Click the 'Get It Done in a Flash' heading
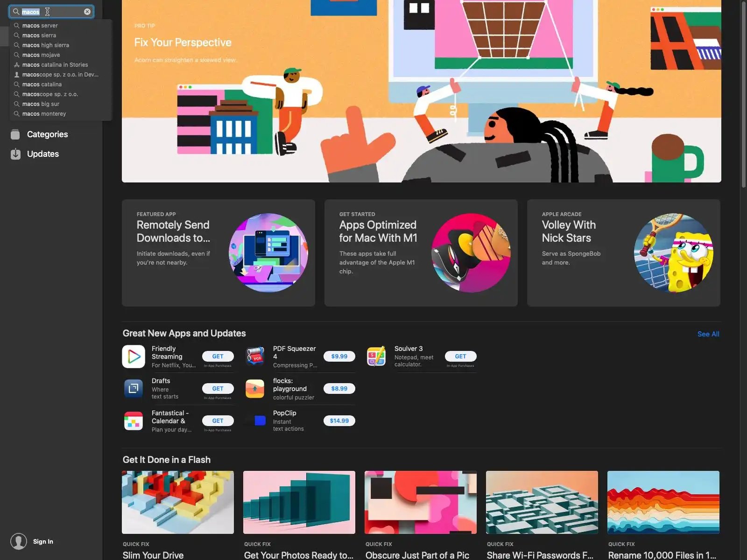Viewport: 747px width, 560px height. click(x=167, y=460)
